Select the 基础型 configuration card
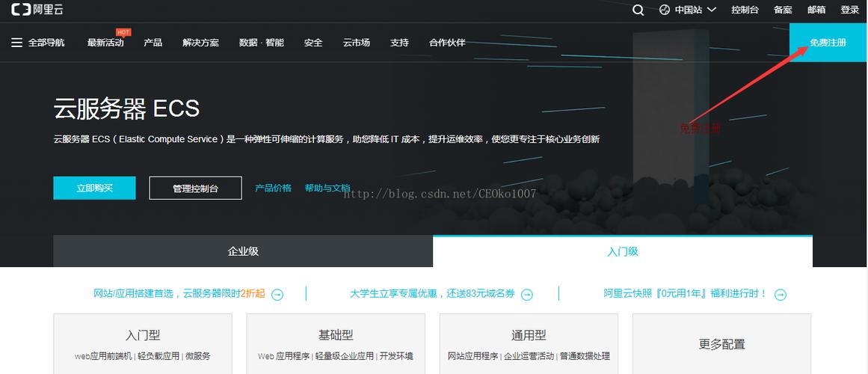This screenshot has width=868, height=374. pyautogui.click(x=336, y=343)
